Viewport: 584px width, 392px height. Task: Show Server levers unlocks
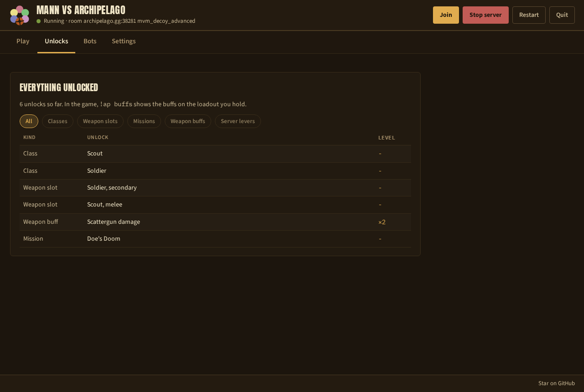tap(238, 121)
